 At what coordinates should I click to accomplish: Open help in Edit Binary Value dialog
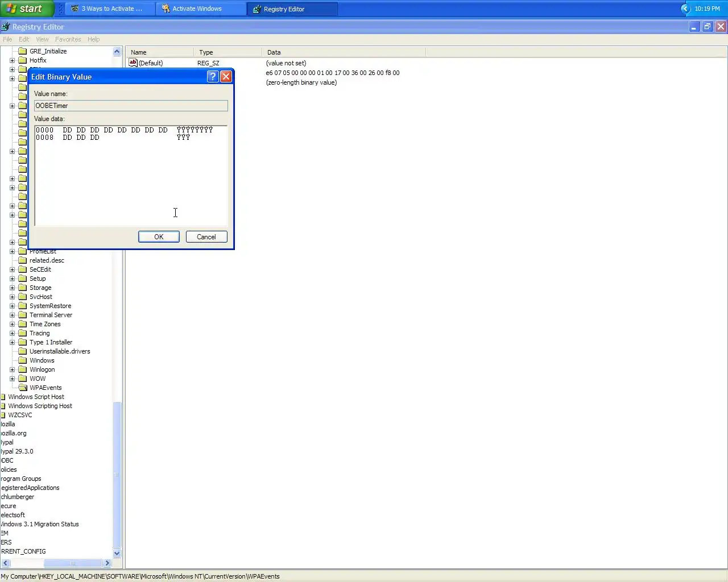click(213, 77)
